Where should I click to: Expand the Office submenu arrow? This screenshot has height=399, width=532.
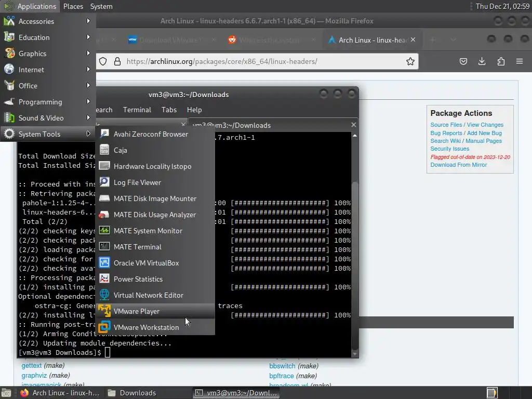pos(88,85)
